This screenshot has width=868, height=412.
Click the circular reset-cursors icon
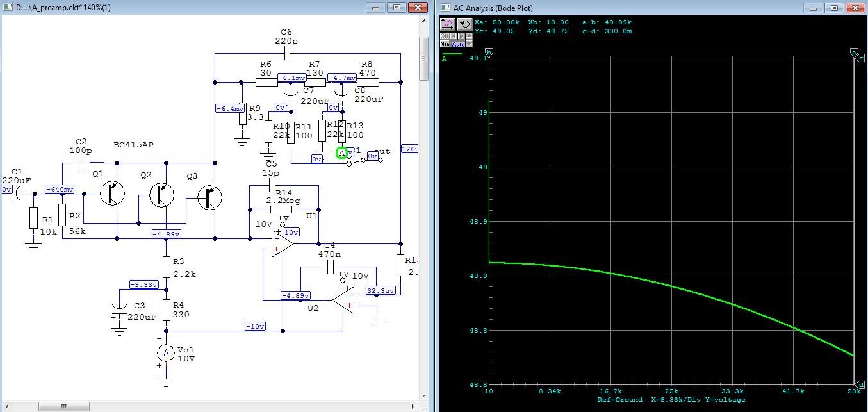click(465, 24)
